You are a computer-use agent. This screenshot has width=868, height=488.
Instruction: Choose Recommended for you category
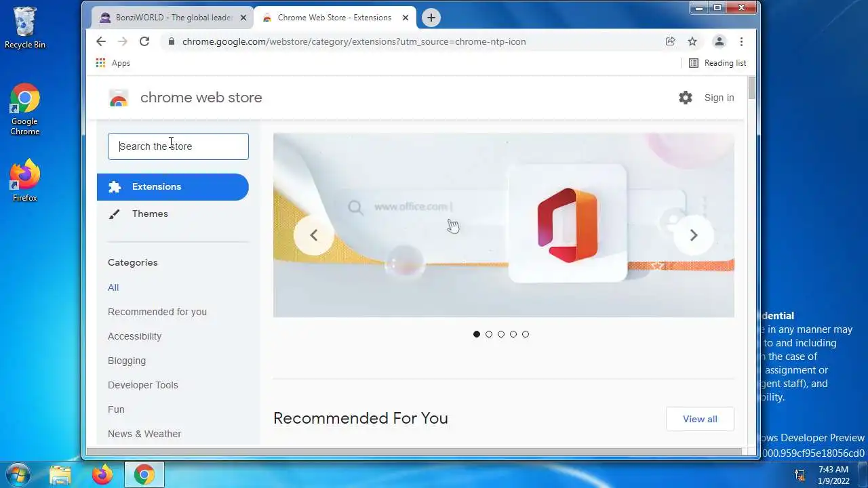[x=157, y=312]
